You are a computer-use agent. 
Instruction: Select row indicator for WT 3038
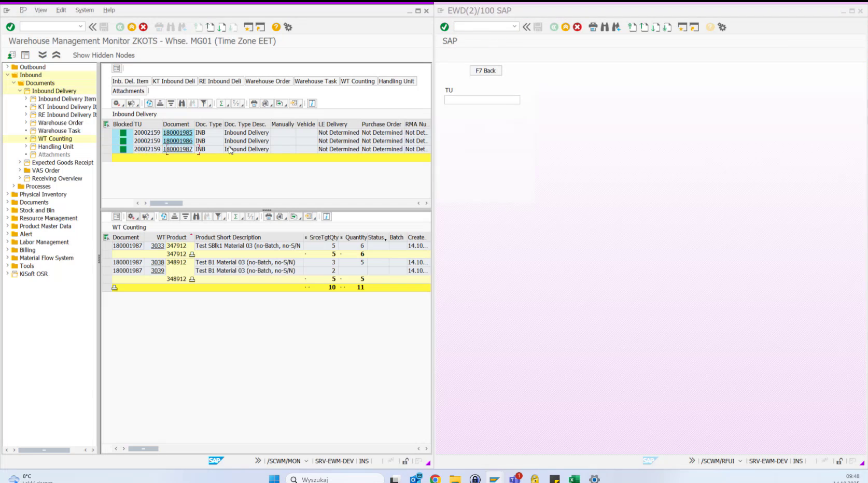tap(106, 262)
